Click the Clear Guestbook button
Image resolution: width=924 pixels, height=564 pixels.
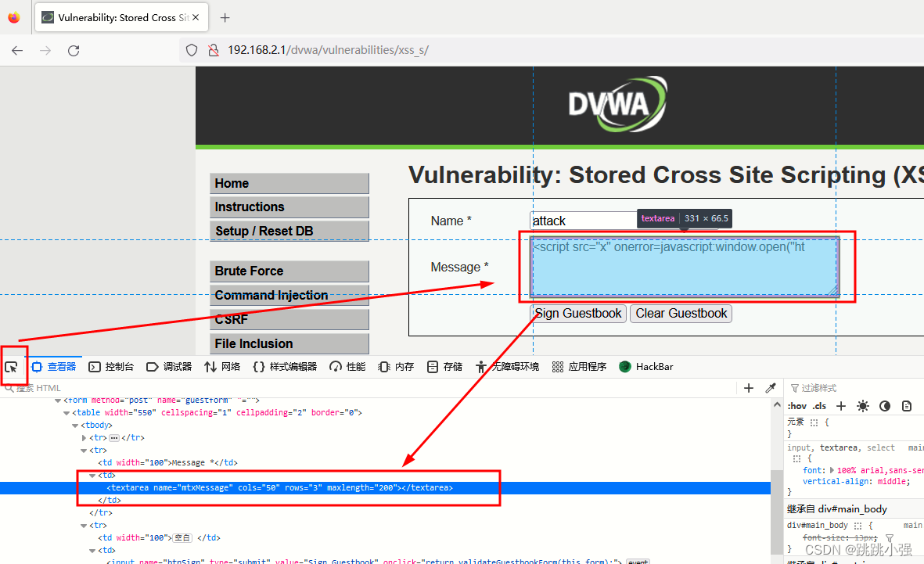click(x=681, y=314)
